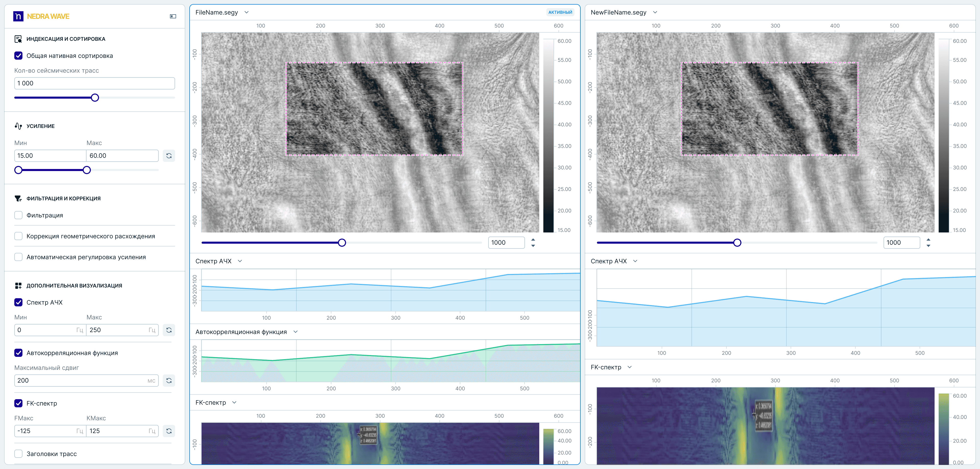Click the Индексация и сортировка section header
Image resolution: width=980 pixels, height=469 pixels.
pyautogui.click(x=65, y=39)
